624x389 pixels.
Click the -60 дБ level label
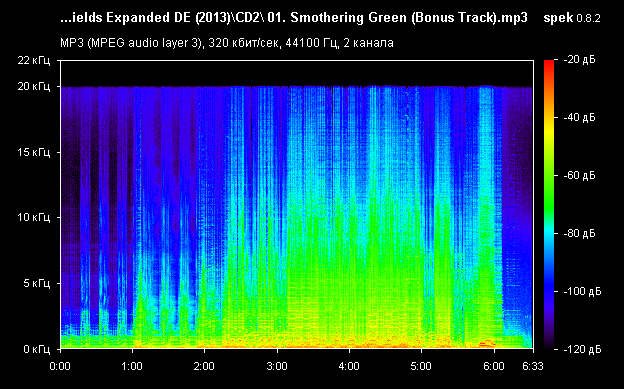click(x=579, y=175)
